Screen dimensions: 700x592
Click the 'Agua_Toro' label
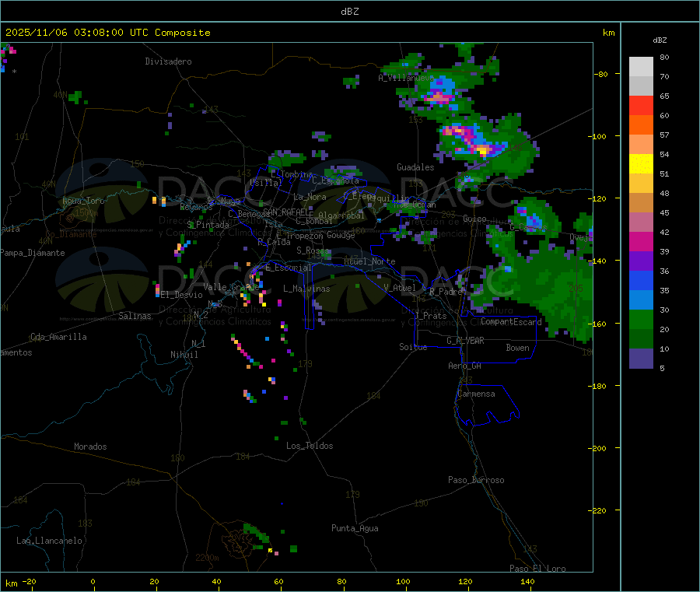pos(83,201)
